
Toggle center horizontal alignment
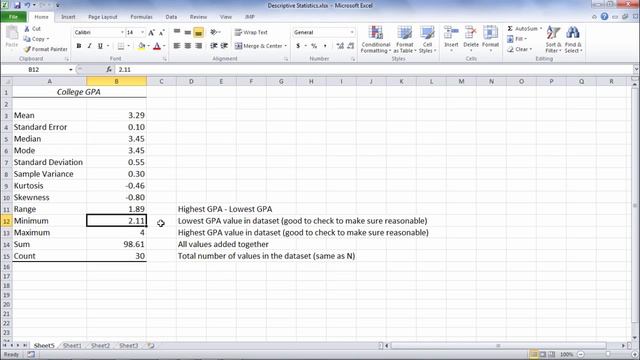click(x=188, y=46)
